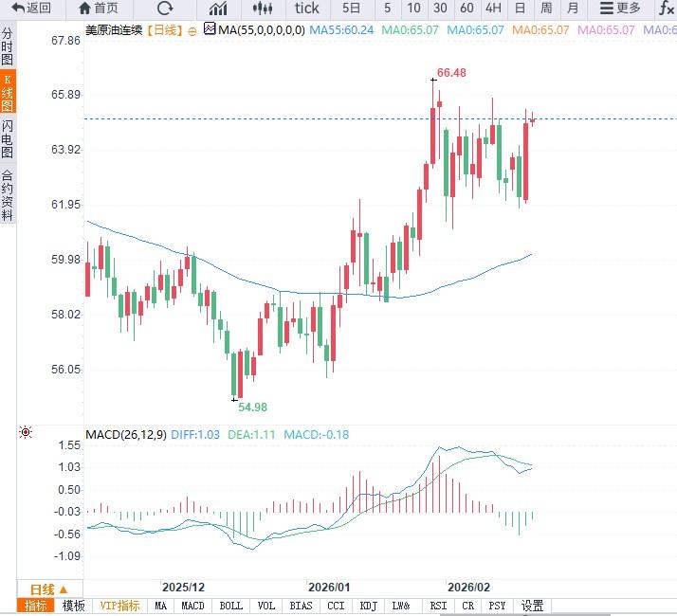This screenshot has width=677, height=616.
Task: Click the 66.48 high price marker
Action: (x=451, y=73)
